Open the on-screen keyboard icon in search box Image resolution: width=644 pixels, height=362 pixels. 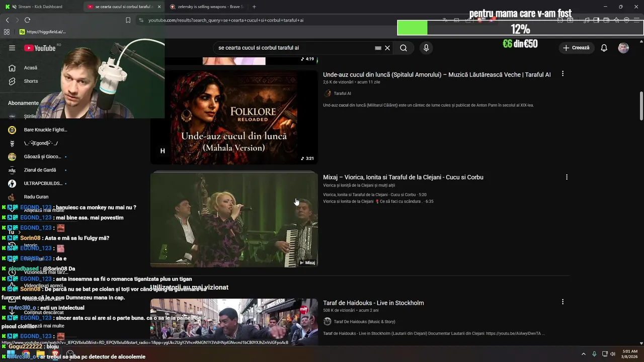(378, 48)
